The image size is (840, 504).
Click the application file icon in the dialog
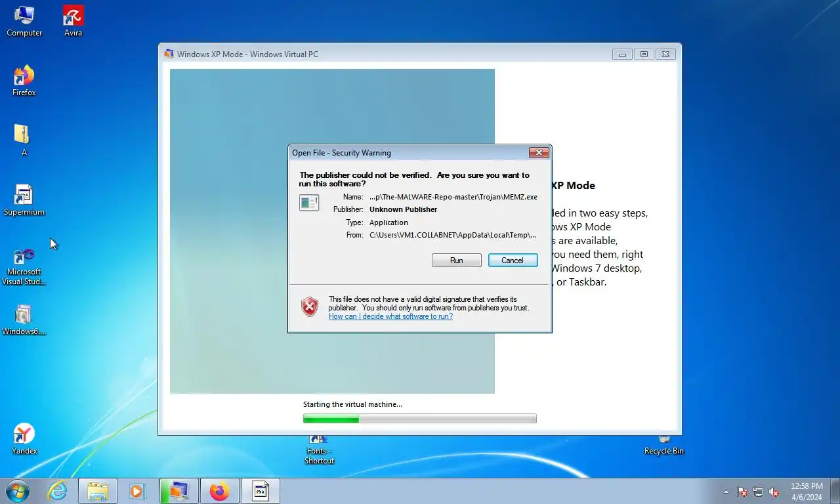point(309,203)
